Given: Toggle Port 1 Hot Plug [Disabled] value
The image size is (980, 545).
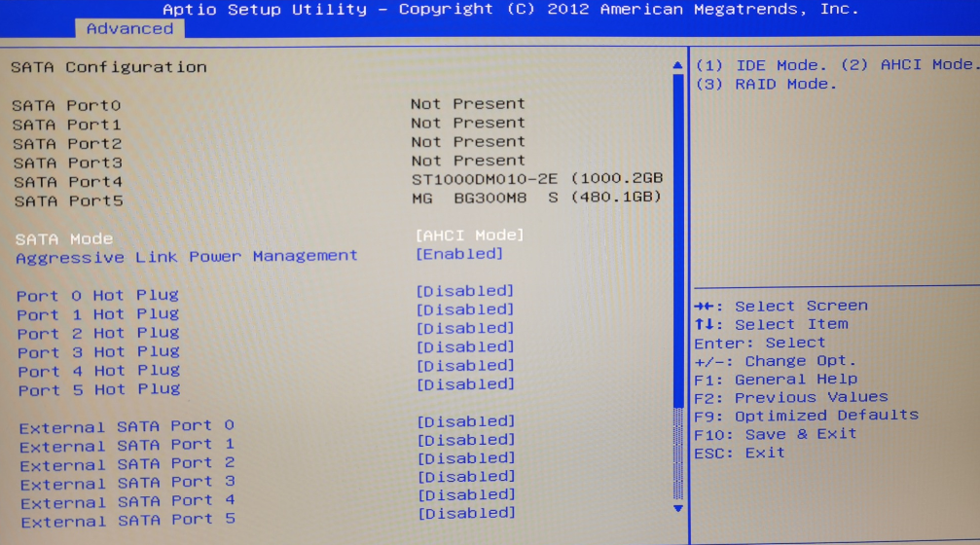Looking at the screenshot, I should click(x=465, y=309).
